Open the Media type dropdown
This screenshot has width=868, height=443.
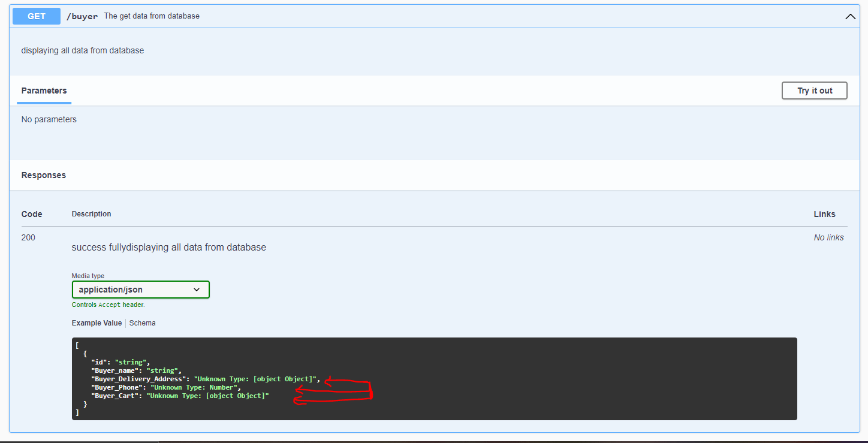pos(140,289)
